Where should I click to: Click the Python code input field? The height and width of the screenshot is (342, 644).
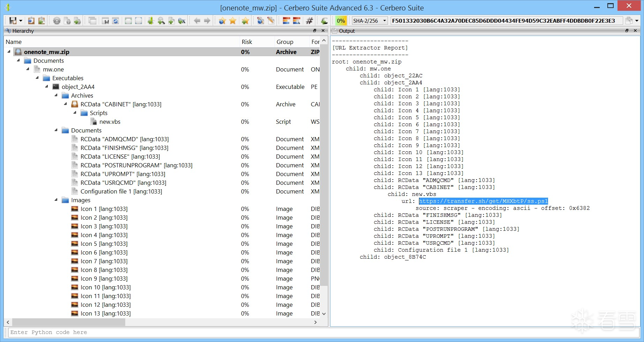324,332
